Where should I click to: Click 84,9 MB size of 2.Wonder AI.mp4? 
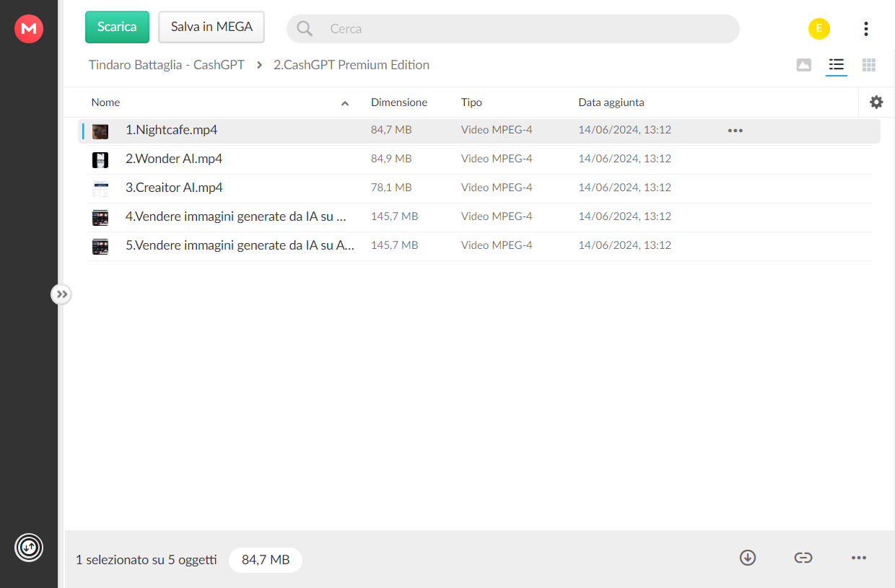[x=391, y=159]
